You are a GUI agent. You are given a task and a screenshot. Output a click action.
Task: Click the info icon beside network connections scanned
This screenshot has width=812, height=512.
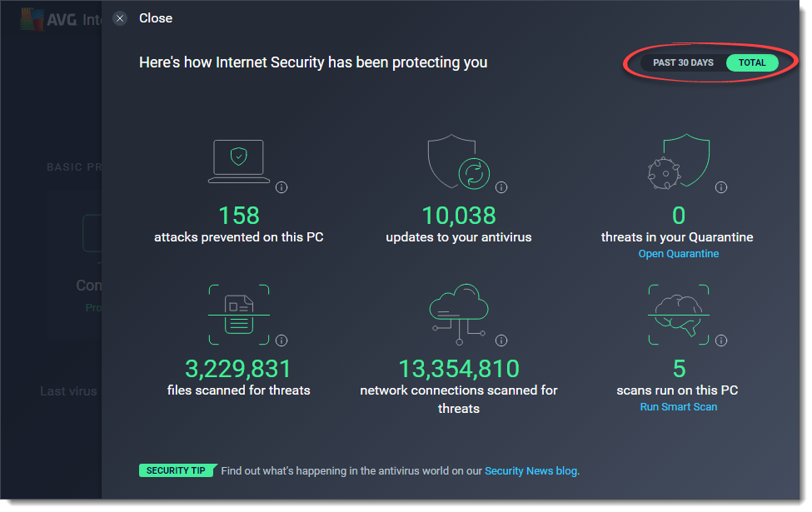pos(501,340)
